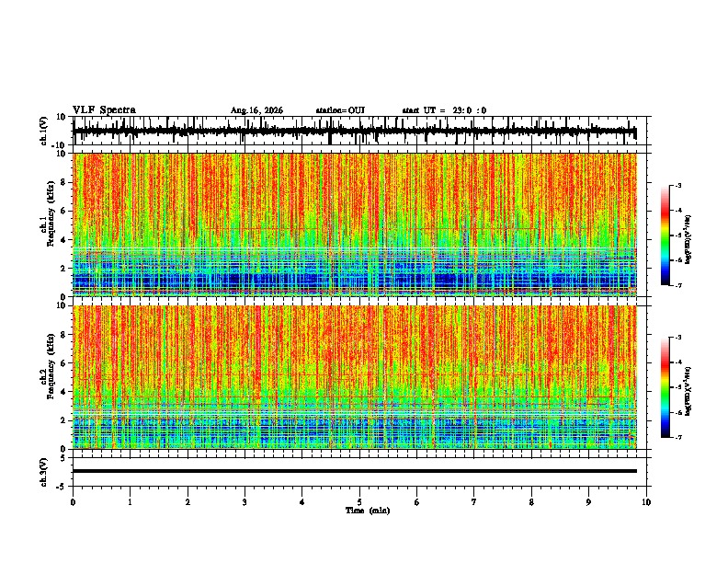The image size is (728, 563).
Task: Click the log(PSD) unit label beside ch.2 colorbar
Action: pos(688,391)
